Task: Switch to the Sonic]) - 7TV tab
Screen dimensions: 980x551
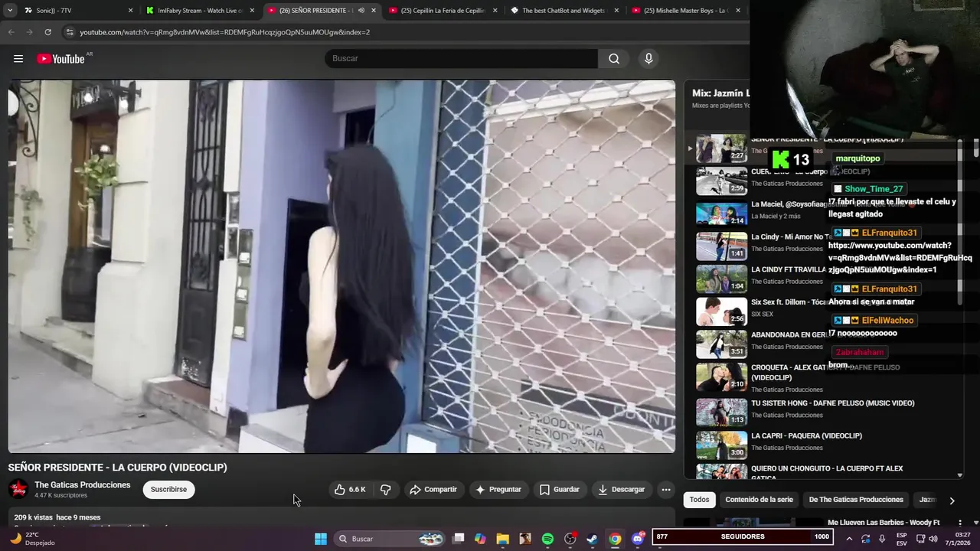Action: click(77, 11)
